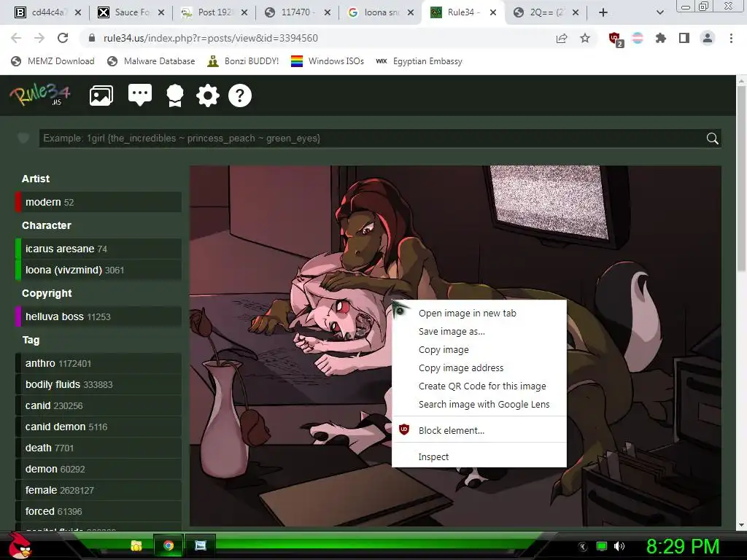Reload the current page
This screenshot has width=747, height=560.
click(x=63, y=38)
